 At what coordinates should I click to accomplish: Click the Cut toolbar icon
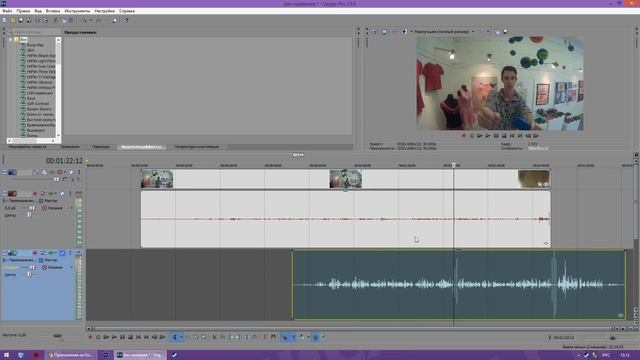coord(56,20)
